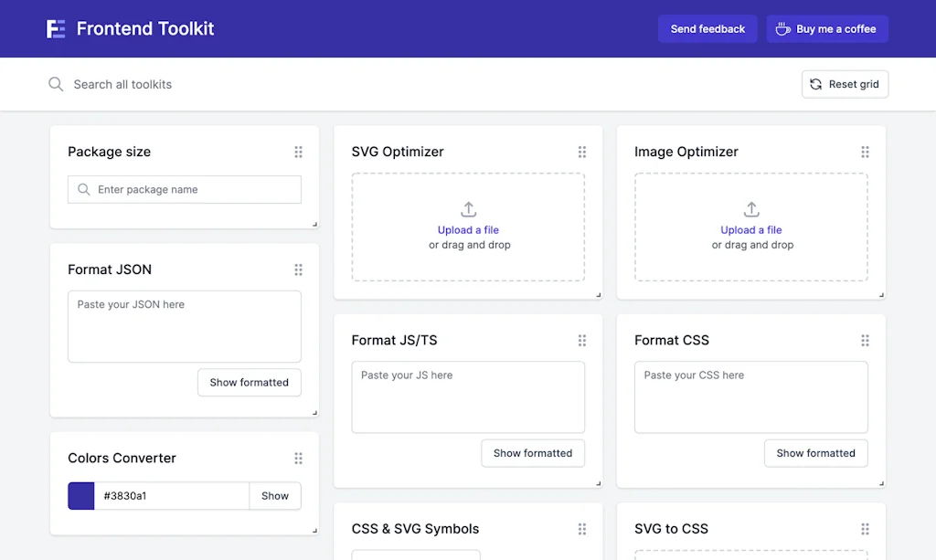936x560 pixels.
Task: Click the search magnifier icon in the toolbar
Action: coord(56,84)
